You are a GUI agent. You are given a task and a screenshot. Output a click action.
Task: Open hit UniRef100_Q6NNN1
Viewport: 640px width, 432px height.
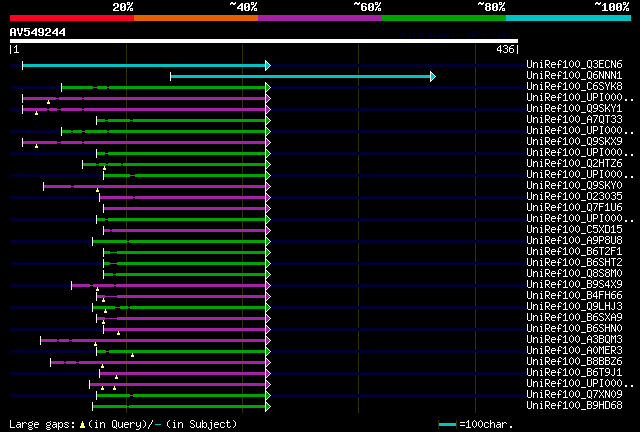(574, 75)
